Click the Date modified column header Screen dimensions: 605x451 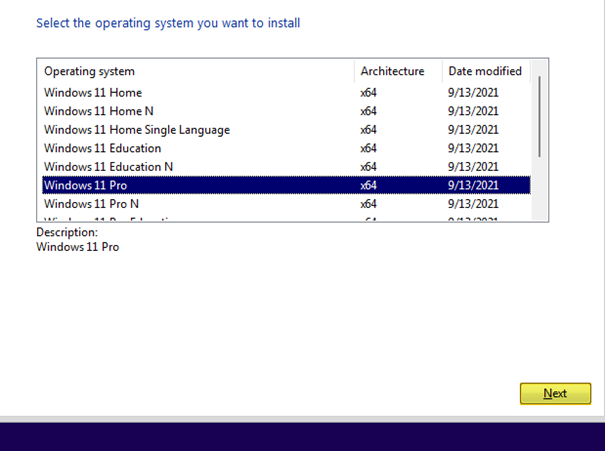tap(486, 71)
